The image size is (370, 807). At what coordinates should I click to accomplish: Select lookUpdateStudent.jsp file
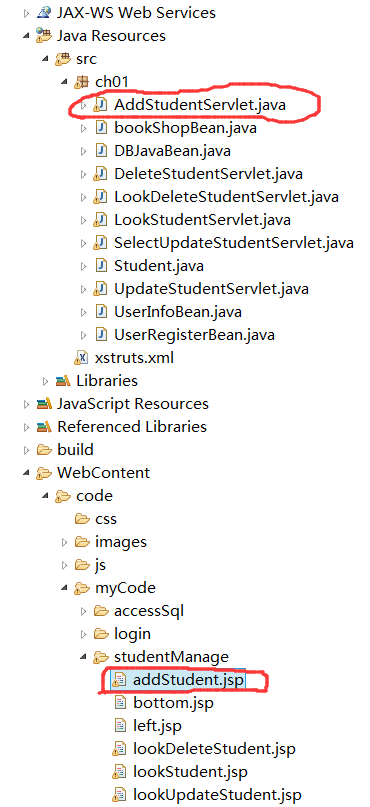(217, 795)
